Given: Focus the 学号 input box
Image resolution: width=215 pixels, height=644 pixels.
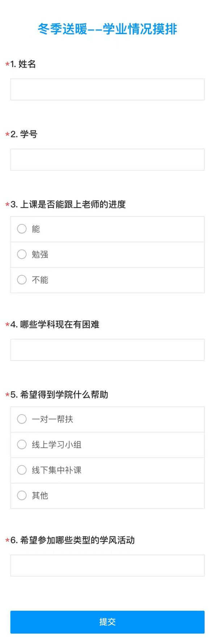Looking at the screenshot, I should point(107,159).
